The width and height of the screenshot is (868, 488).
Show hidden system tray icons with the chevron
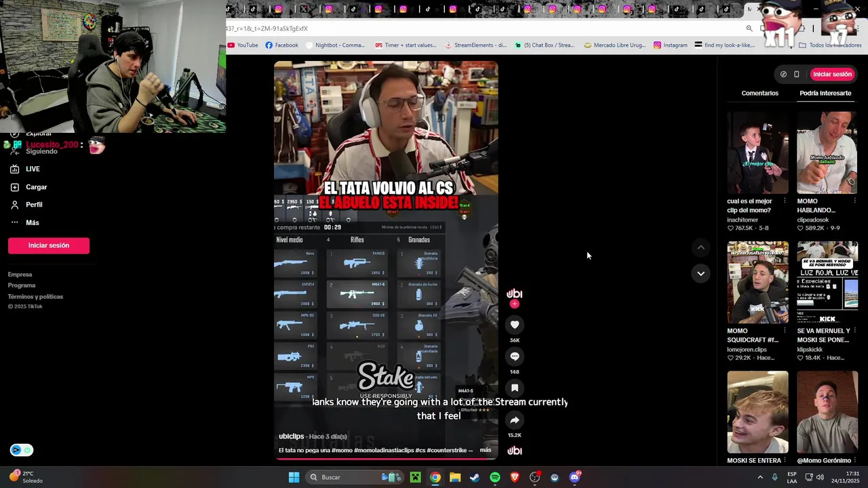coord(759,477)
